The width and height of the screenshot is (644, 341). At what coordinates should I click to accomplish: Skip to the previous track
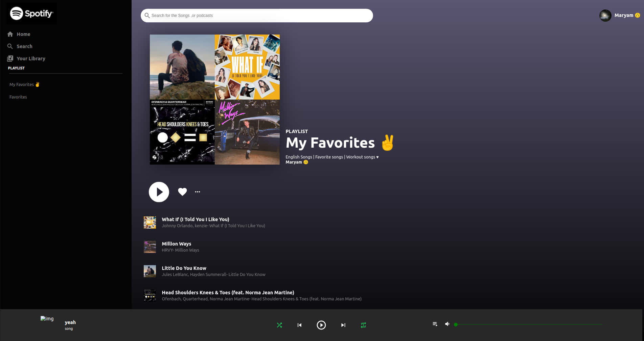(x=299, y=325)
